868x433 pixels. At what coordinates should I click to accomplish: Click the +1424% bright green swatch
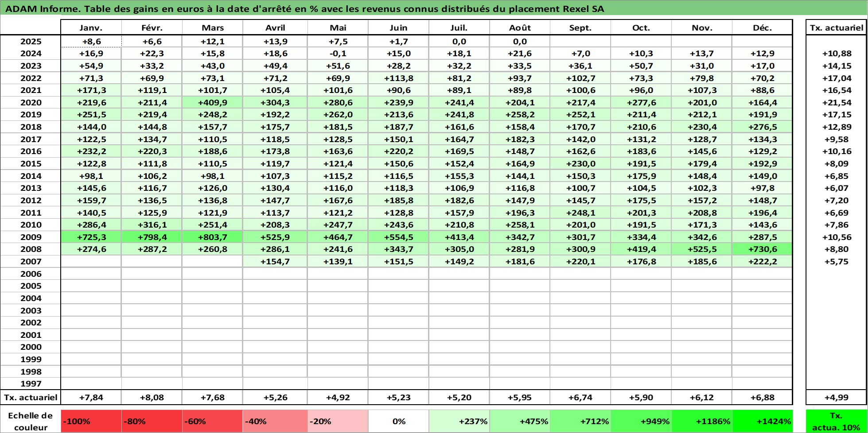[x=762, y=421]
